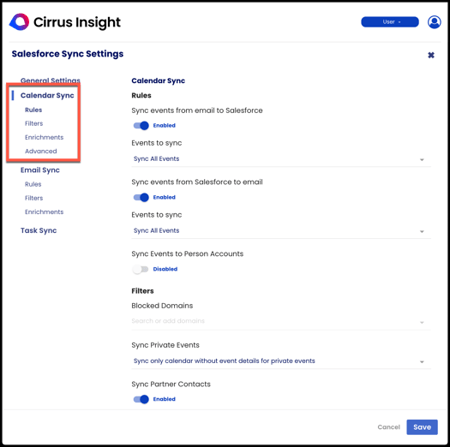Open the first Events to sync dropdown
Viewport: 450px width, 447px height.
click(281, 159)
